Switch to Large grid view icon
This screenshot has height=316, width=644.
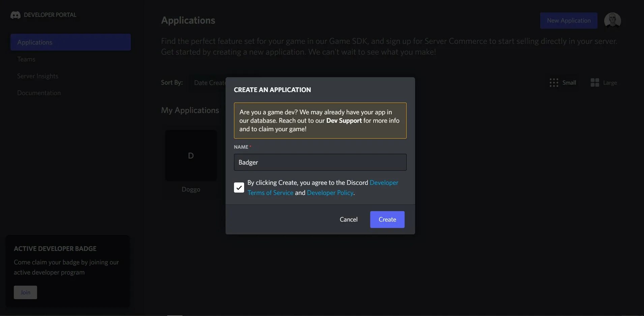pos(595,83)
